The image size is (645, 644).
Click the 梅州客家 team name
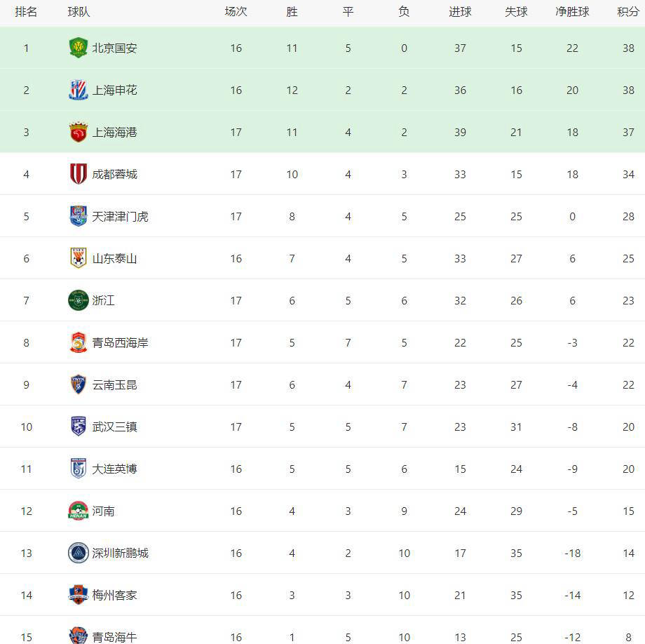pyautogui.click(x=114, y=595)
